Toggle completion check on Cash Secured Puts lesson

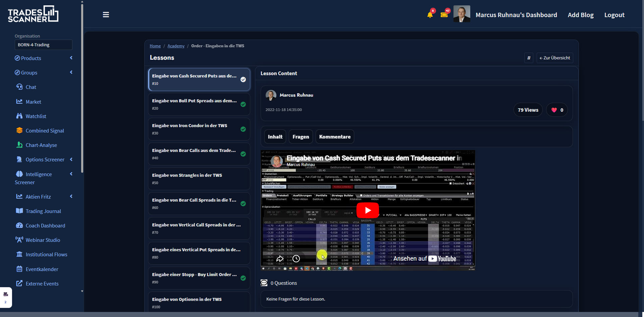point(243,80)
